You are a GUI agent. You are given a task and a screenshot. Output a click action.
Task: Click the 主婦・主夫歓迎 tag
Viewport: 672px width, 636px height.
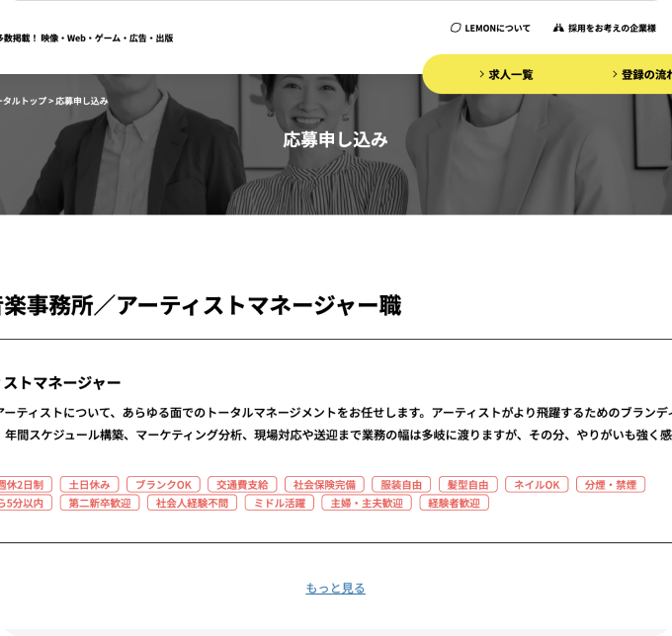tap(367, 503)
